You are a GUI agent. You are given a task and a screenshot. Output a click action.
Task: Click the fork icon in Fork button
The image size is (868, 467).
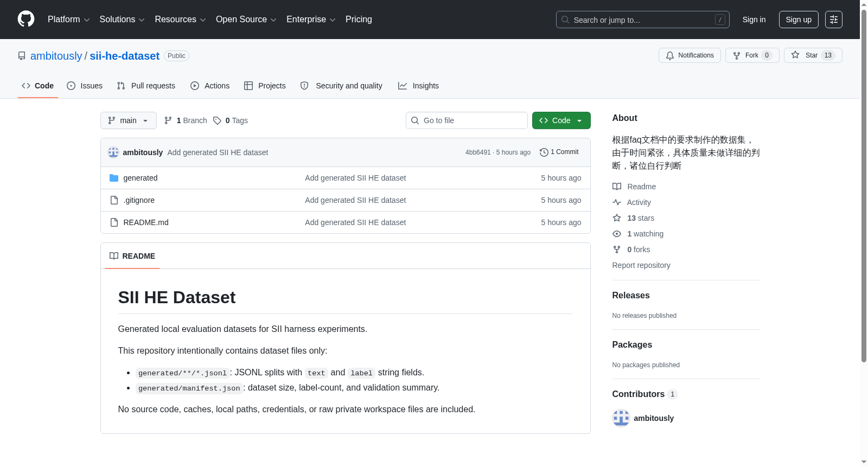click(737, 55)
